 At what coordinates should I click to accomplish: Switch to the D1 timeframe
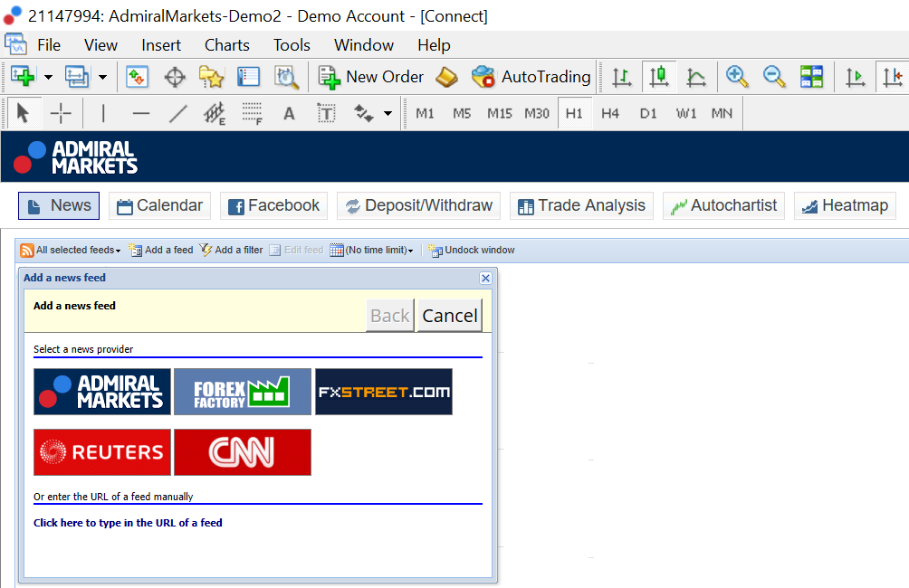pos(648,114)
